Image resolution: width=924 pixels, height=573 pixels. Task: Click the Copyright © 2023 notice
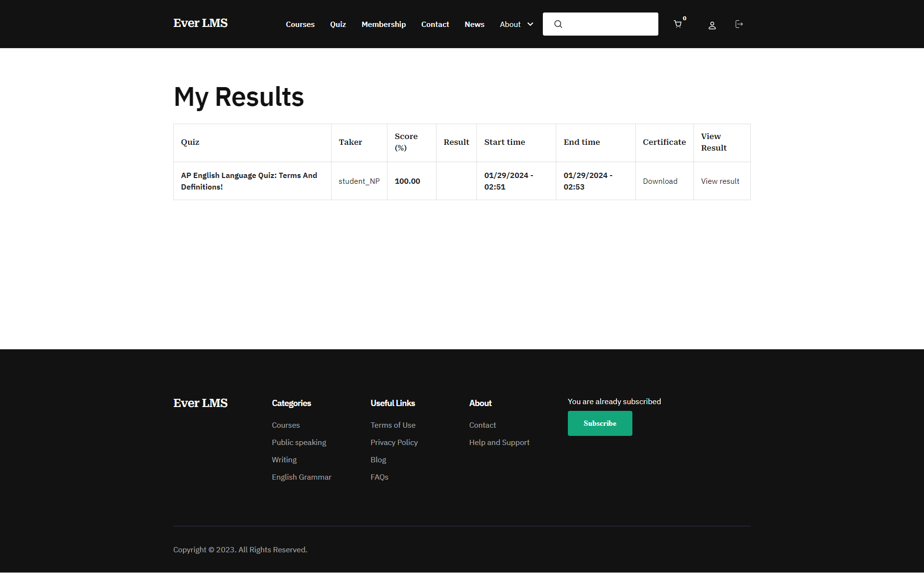point(240,549)
